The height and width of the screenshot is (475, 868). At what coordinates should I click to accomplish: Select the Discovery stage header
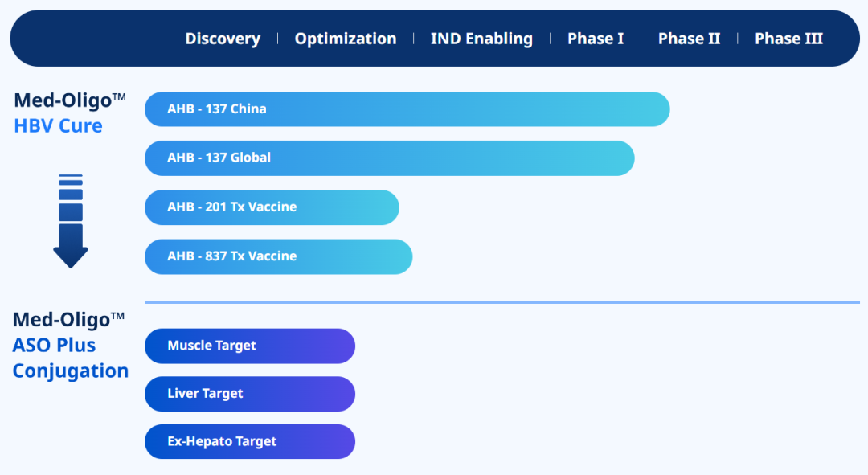(x=223, y=39)
